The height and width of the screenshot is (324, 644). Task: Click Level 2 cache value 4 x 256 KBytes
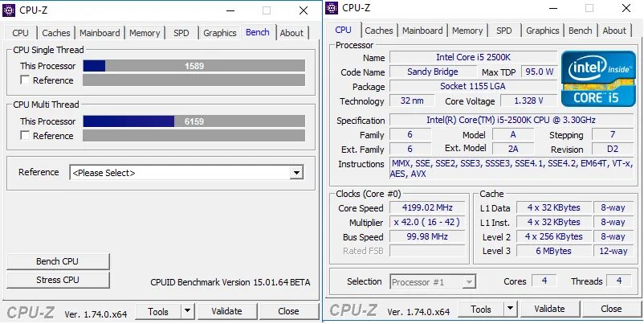pyautogui.click(x=553, y=236)
